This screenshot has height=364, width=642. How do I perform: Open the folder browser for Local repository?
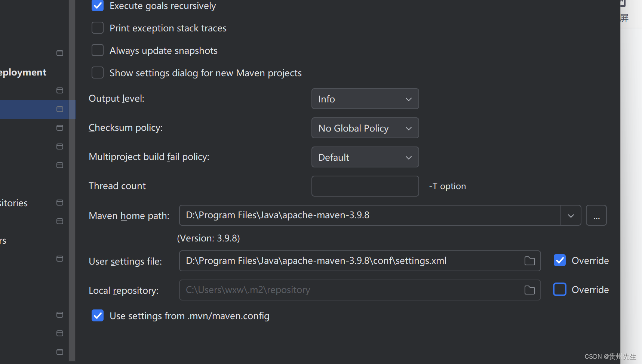pyautogui.click(x=529, y=290)
